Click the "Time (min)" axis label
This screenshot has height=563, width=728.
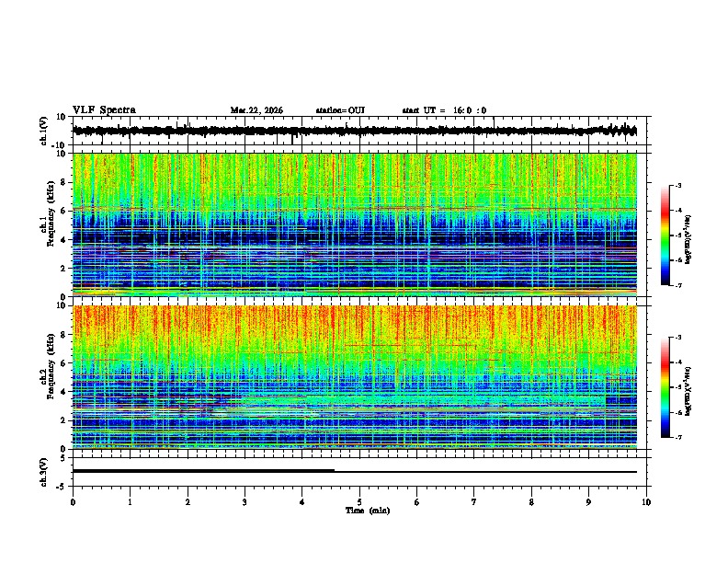pos(368,511)
